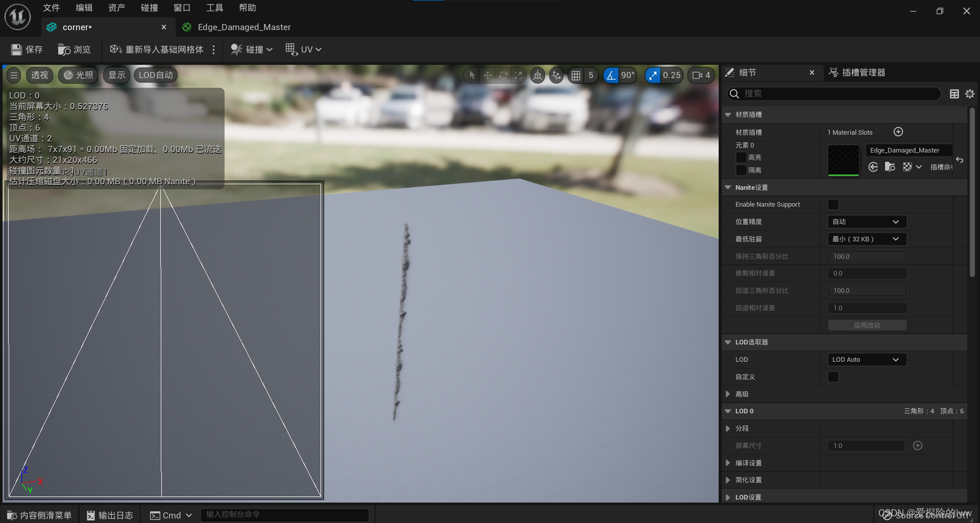Viewport: 980px width, 523px height.
Task: Click Source Control status icon
Action: click(888, 515)
